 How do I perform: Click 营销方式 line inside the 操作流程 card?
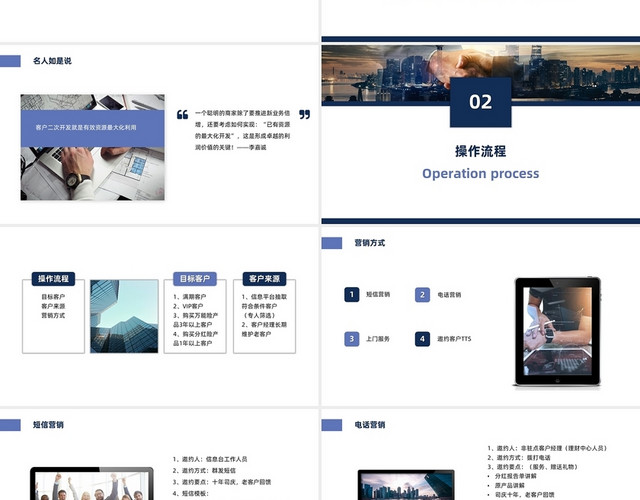pos(53,316)
